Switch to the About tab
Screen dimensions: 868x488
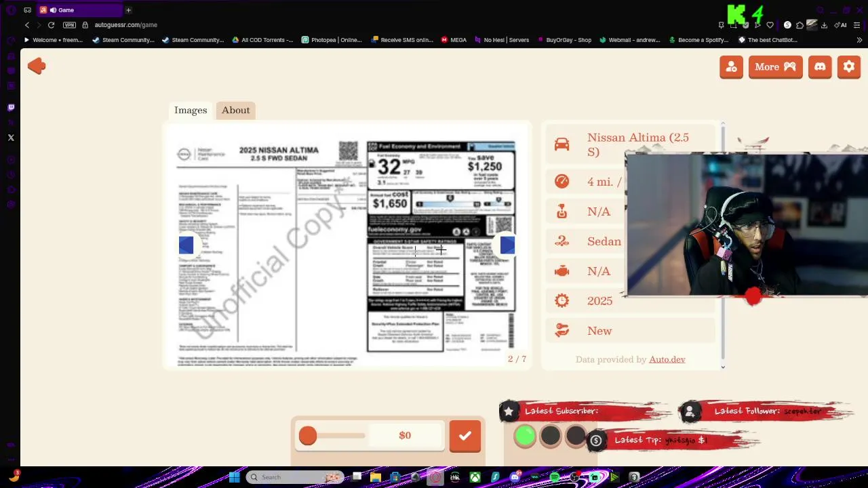pyautogui.click(x=235, y=110)
